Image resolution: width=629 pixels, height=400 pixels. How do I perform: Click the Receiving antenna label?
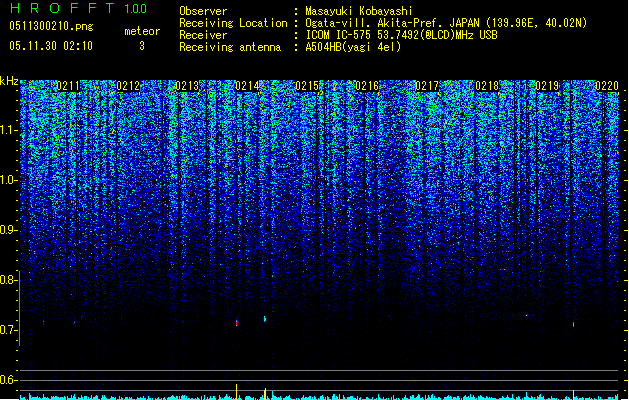click(230, 47)
